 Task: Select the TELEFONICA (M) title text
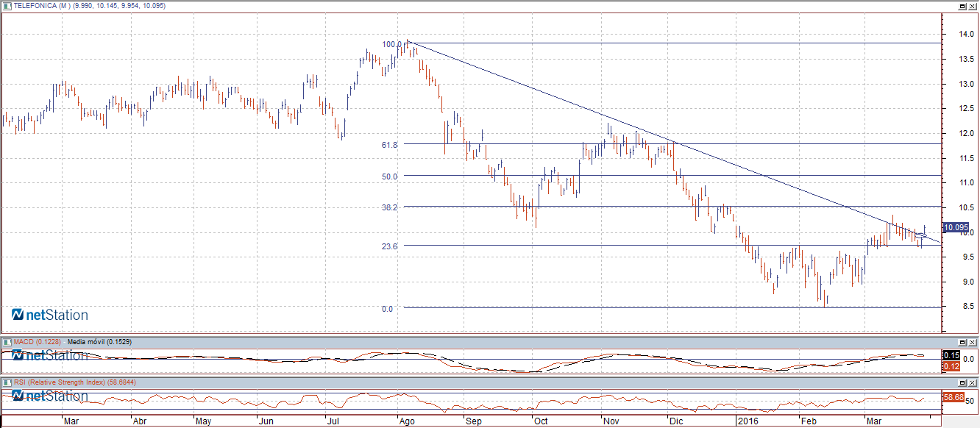tap(41, 6)
